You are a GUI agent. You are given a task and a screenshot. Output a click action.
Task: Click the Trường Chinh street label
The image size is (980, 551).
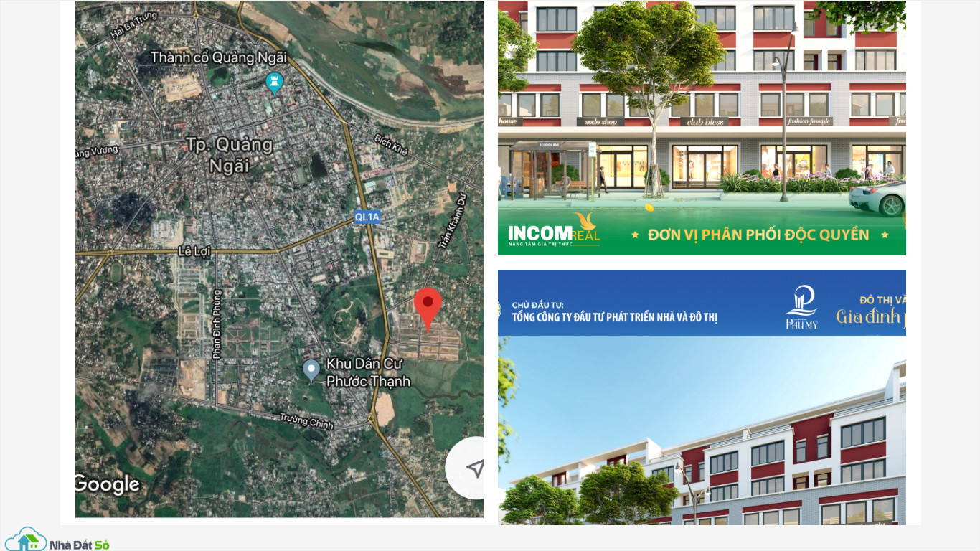(306, 421)
